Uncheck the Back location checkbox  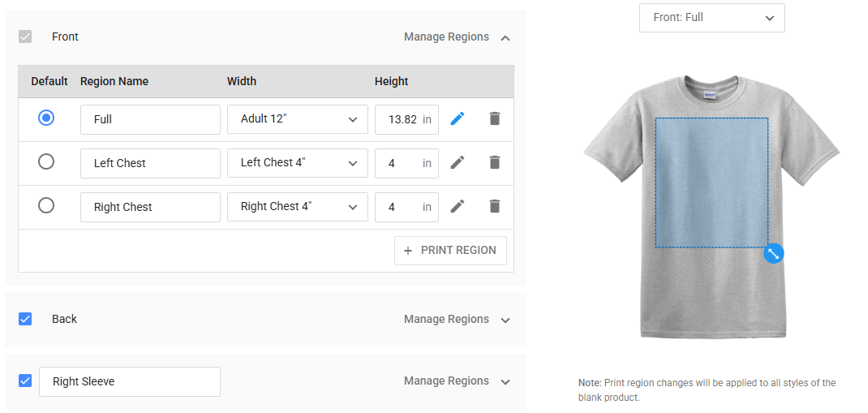(x=25, y=319)
